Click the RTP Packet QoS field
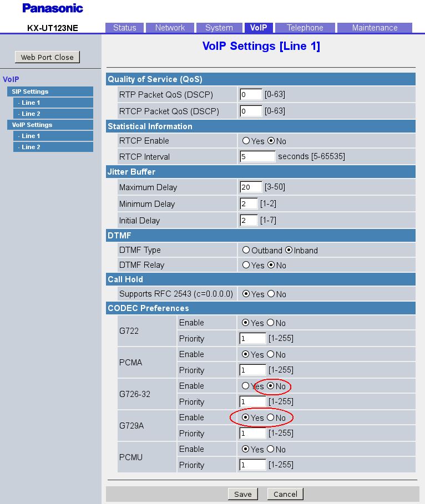The image size is (425, 504). tap(251, 95)
